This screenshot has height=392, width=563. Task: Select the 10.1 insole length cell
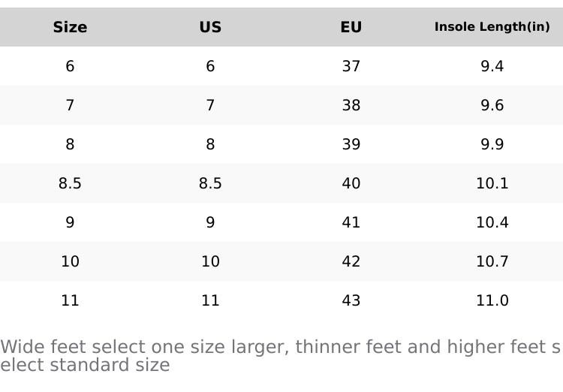(492, 183)
